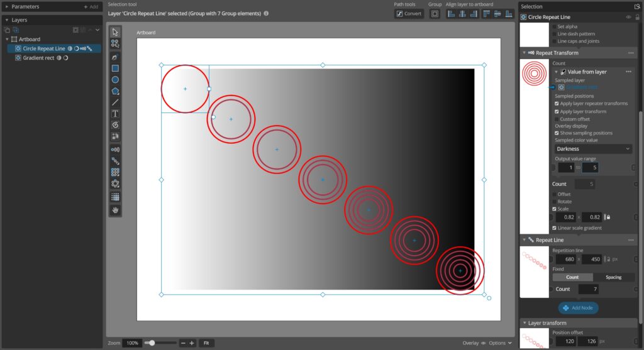Select the Rectangle shape tool

pyautogui.click(x=115, y=68)
